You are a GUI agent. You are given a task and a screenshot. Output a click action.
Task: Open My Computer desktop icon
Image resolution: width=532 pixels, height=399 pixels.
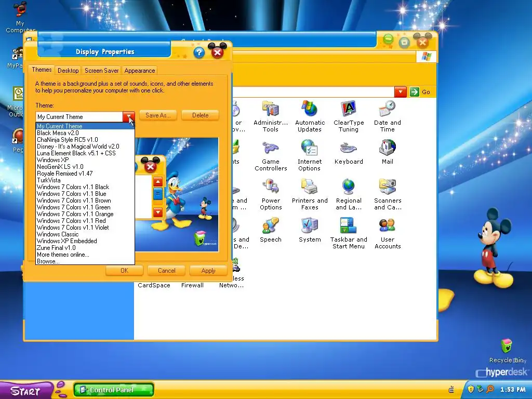(x=20, y=17)
